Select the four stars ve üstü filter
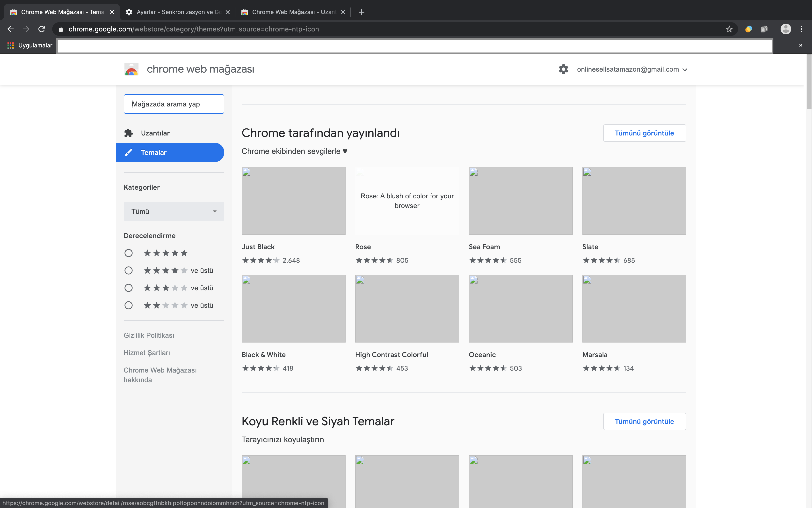 (129, 270)
